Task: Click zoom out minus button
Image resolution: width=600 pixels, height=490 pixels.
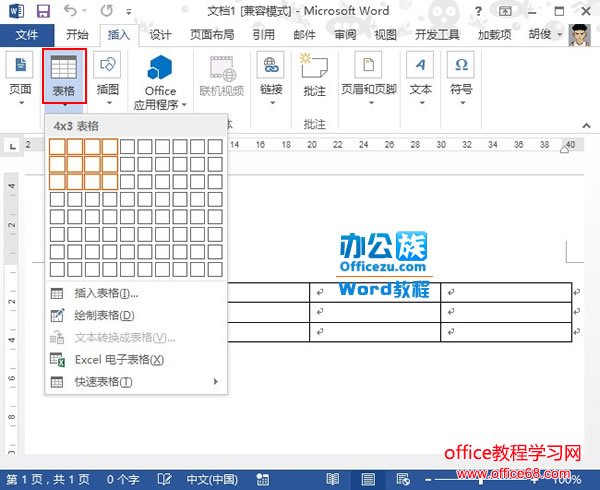Action: [x=428, y=479]
